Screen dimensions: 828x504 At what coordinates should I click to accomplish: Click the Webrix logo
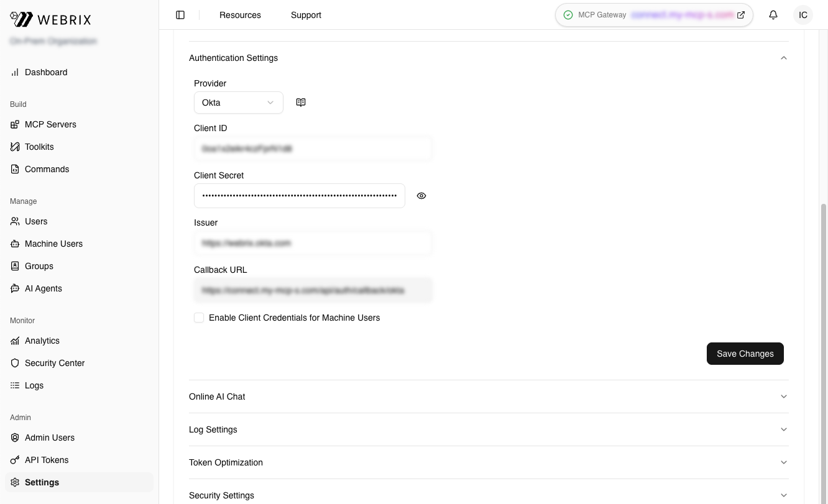tap(50, 19)
